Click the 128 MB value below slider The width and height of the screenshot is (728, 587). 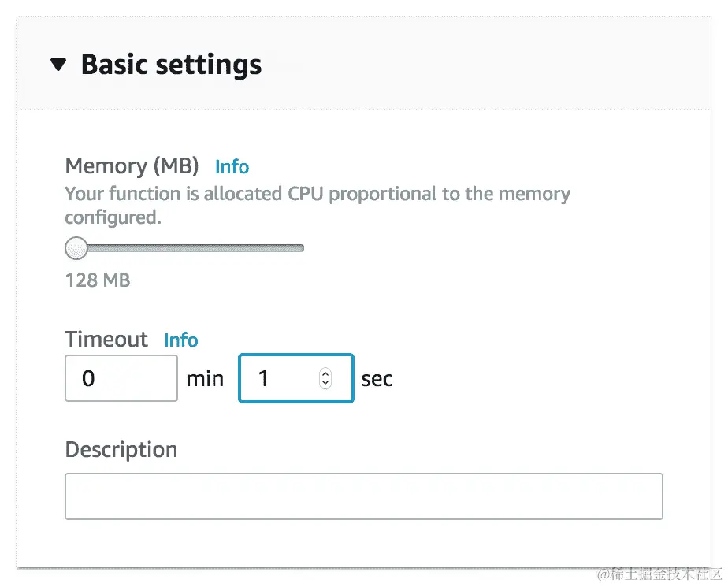pos(98,280)
